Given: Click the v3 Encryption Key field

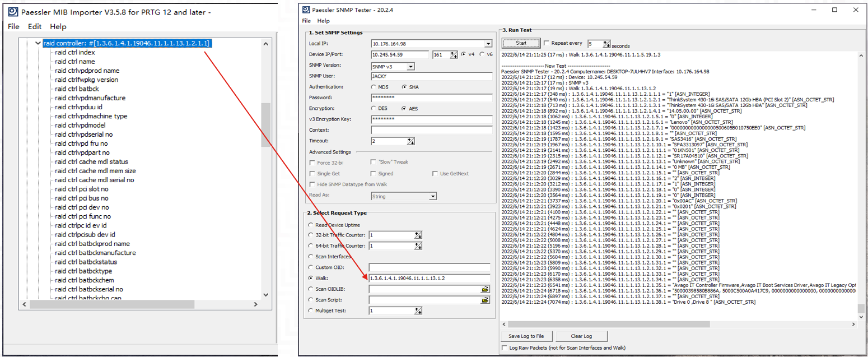Looking at the screenshot, I should [x=431, y=119].
